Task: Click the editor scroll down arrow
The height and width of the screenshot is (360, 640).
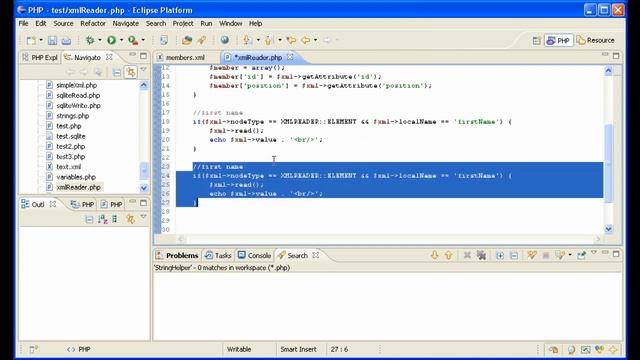Action: coord(608,229)
